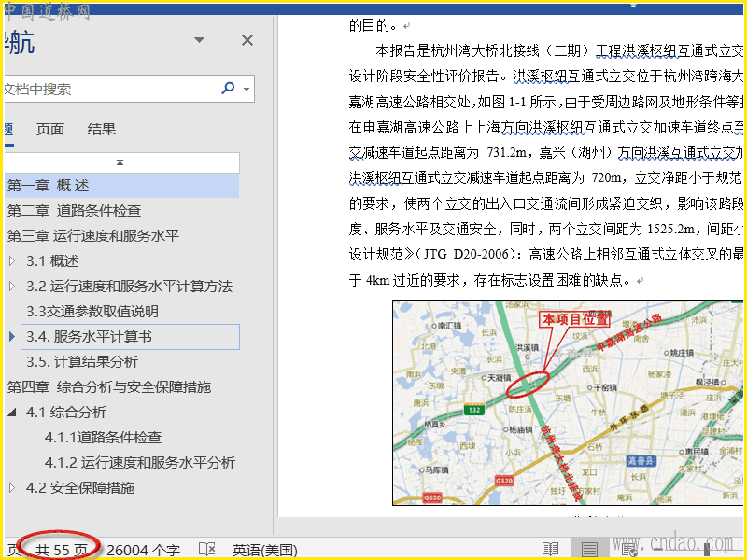Click the project location map image
The height and width of the screenshot is (560, 747).
coord(568,402)
